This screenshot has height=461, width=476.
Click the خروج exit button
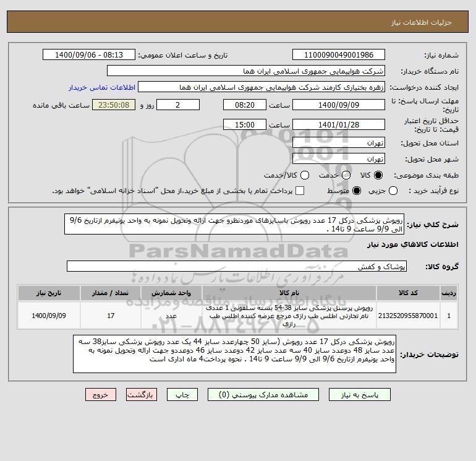101,395
